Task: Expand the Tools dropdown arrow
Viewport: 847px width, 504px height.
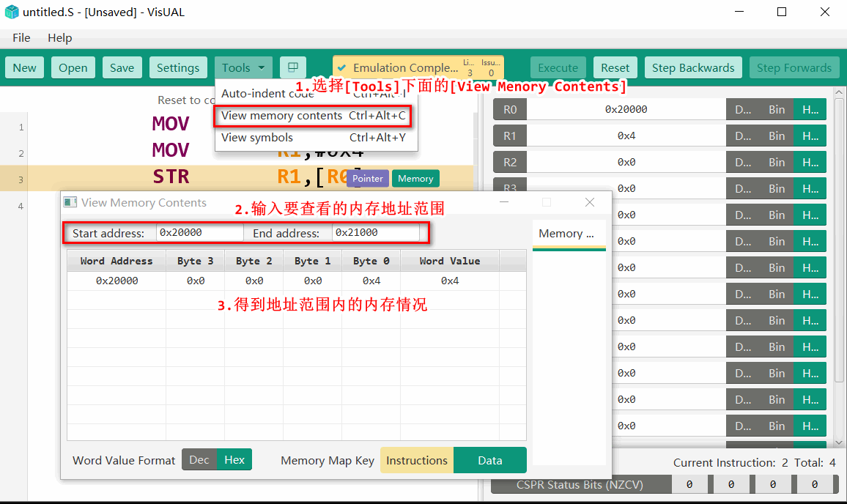Action: [x=262, y=68]
